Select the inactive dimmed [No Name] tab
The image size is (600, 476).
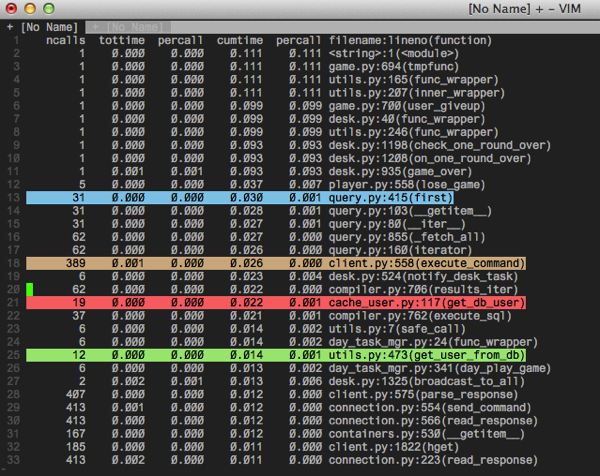128,27
